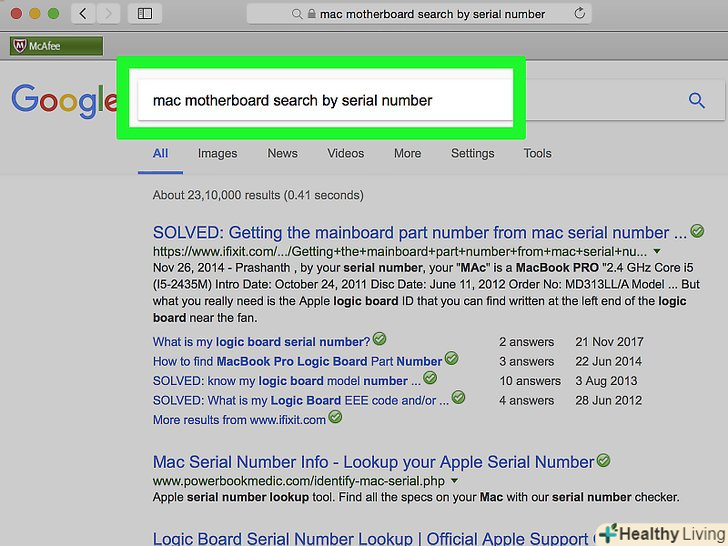Click the 3 answers text

pos(526,361)
